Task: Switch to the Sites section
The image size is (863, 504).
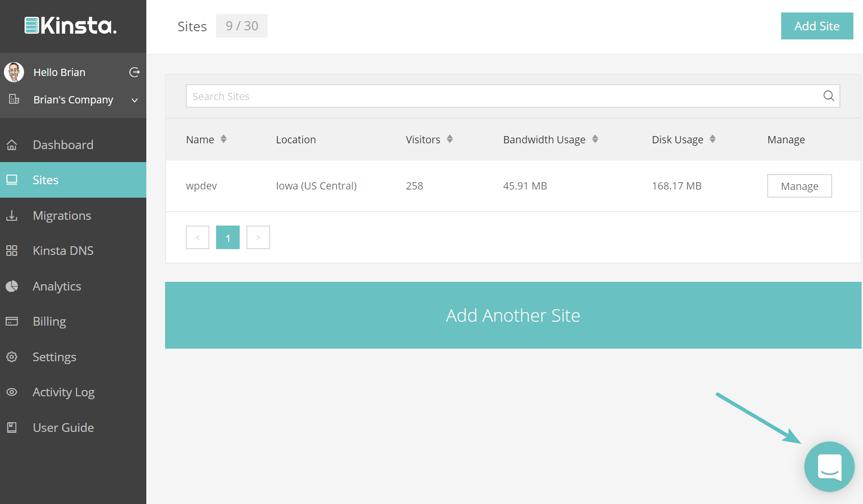Action: click(46, 179)
